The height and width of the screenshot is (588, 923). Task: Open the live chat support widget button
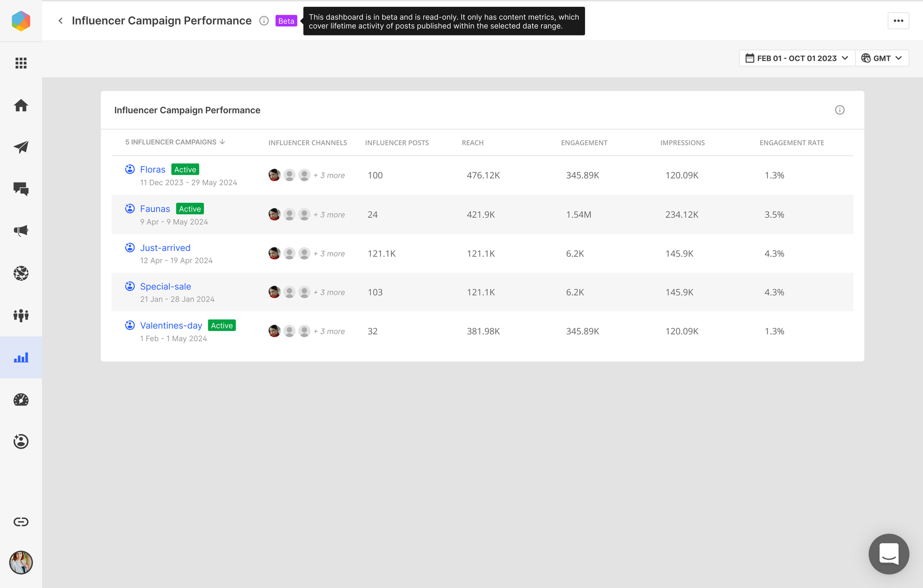coord(888,554)
